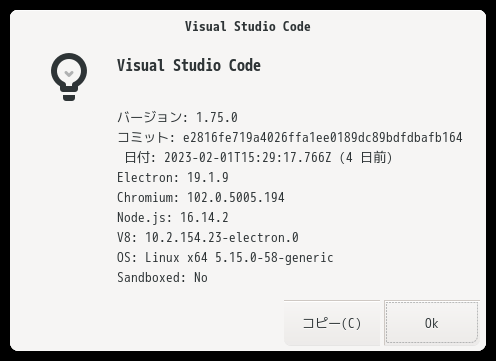Click the Ok button
The height and width of the screenshot is (361, 496).
(432, 323)
